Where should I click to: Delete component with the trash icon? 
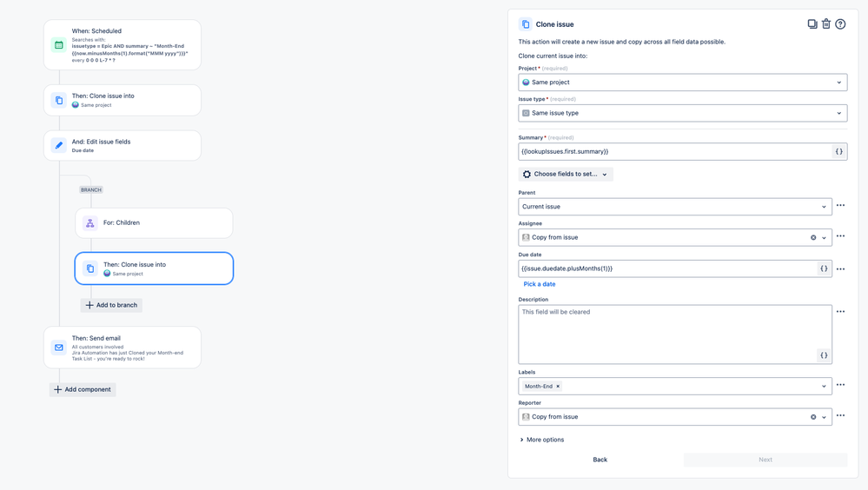pos(826,23)
